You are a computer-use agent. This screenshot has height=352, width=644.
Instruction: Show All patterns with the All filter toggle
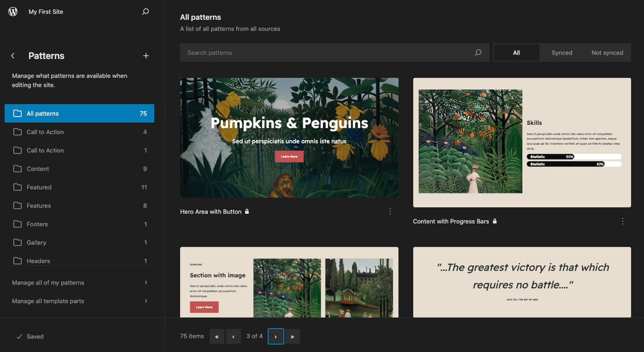516,53
